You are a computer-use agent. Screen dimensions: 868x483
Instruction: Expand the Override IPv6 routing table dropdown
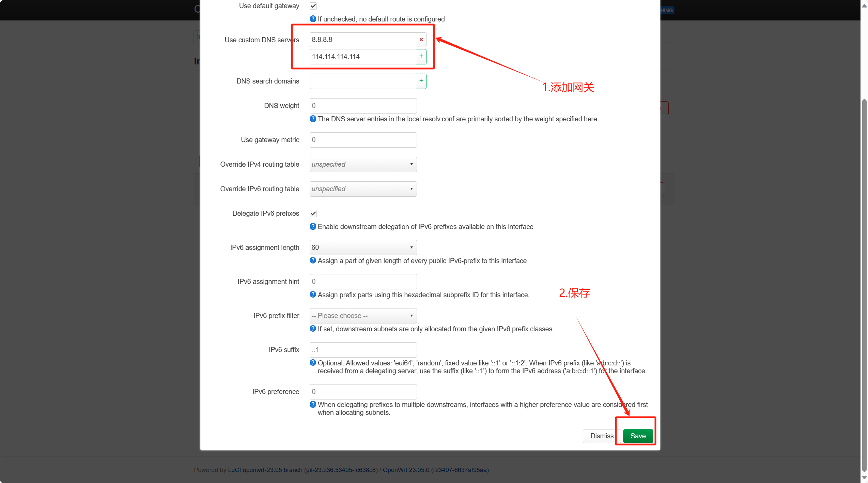pos(362,189)
